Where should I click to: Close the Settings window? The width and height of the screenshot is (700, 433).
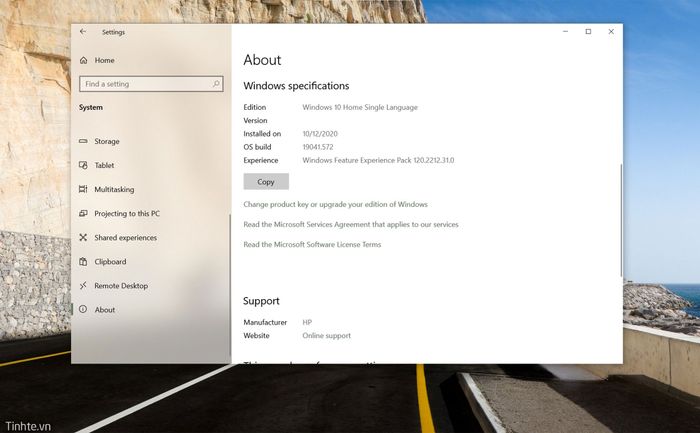tap(611, 32)
